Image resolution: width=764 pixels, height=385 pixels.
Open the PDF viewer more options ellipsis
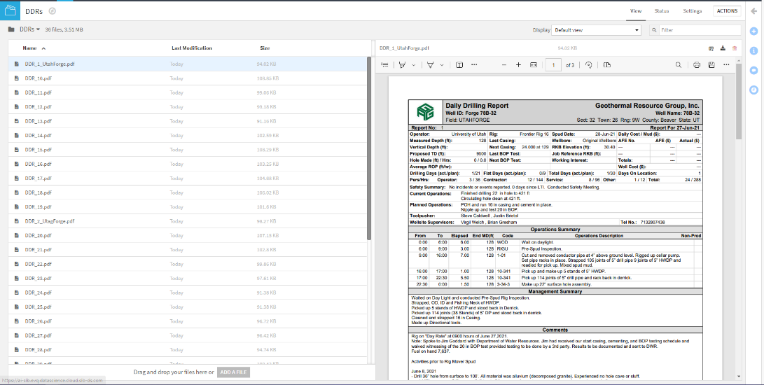click(x=726, y=65)
